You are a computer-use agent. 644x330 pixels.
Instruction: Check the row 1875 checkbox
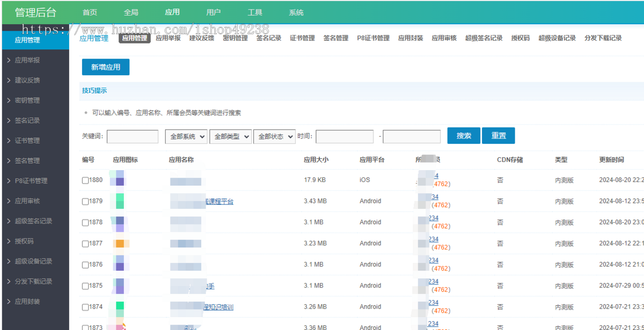point(85,286)
